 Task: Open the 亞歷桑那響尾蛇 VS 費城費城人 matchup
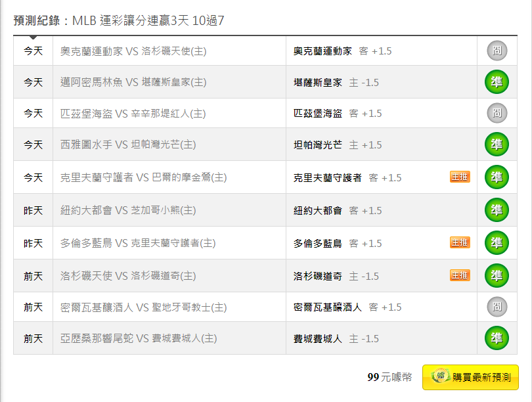[139, 338]
